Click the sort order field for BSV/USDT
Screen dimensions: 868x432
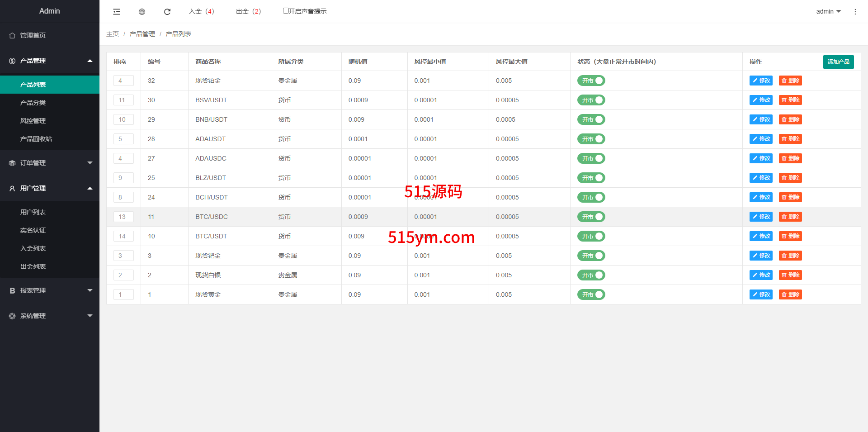pyautogui.click(x=123, y=100)
